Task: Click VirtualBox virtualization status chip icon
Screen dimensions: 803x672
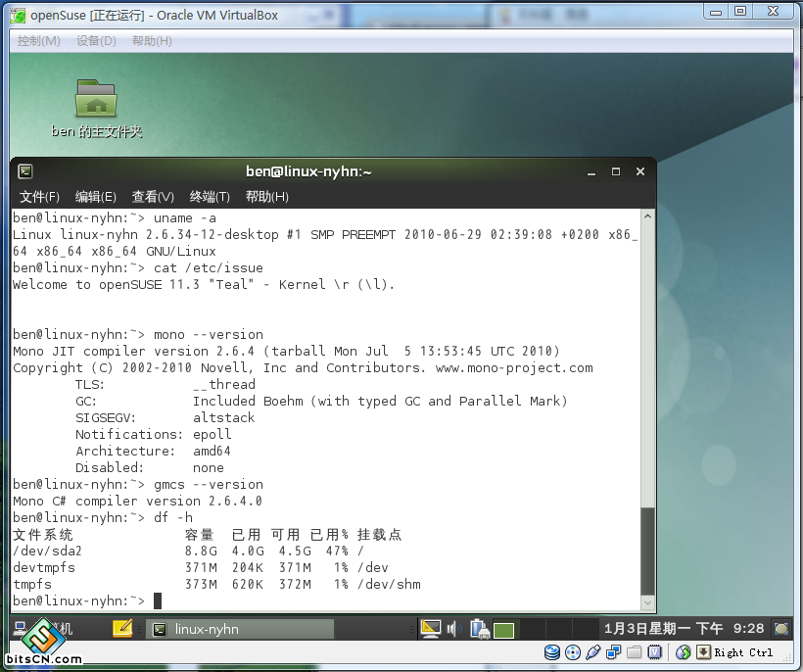Action: [x=655, y=652]
